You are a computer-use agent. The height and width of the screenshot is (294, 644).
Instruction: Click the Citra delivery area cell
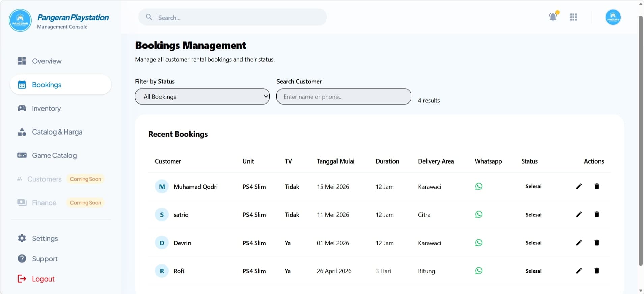[424, 215]
